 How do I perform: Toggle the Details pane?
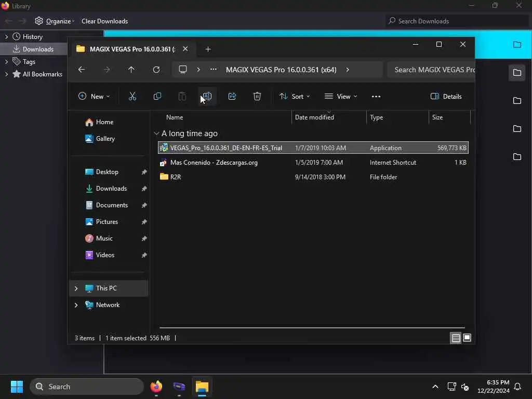446,96
